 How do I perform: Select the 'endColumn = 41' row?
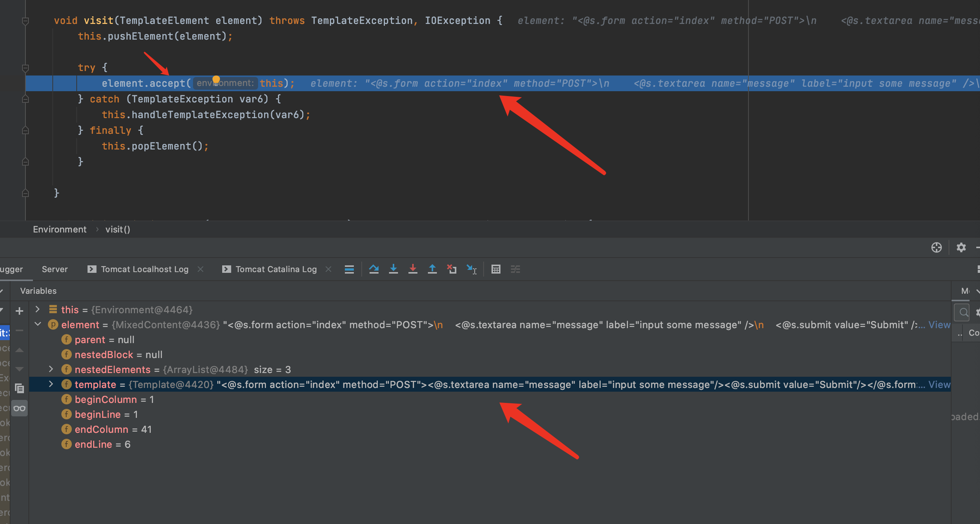coord(490,429)
